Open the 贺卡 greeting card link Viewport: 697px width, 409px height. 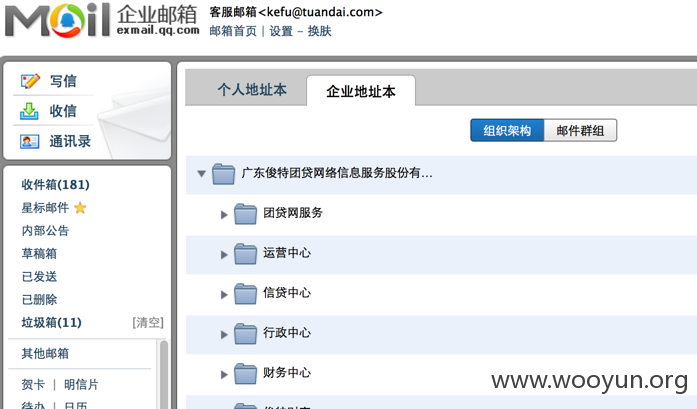coord(33,385)
